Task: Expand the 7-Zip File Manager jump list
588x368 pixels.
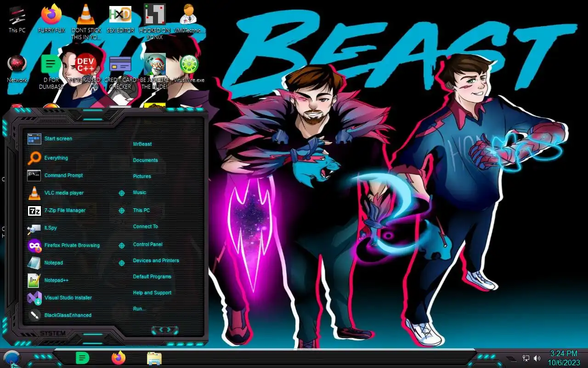Action: 122,211
